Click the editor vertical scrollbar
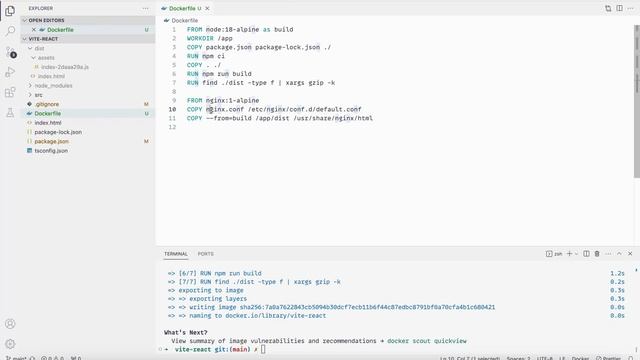 coord(636,101)
